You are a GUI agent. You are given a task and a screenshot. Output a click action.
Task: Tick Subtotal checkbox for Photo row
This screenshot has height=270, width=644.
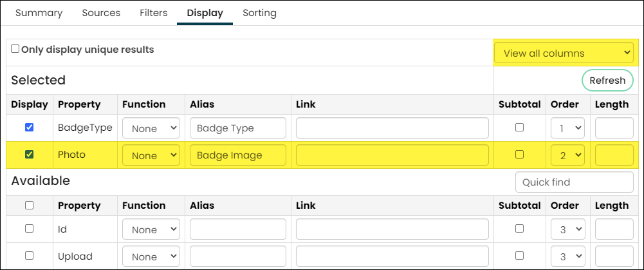tap(520, 155)
